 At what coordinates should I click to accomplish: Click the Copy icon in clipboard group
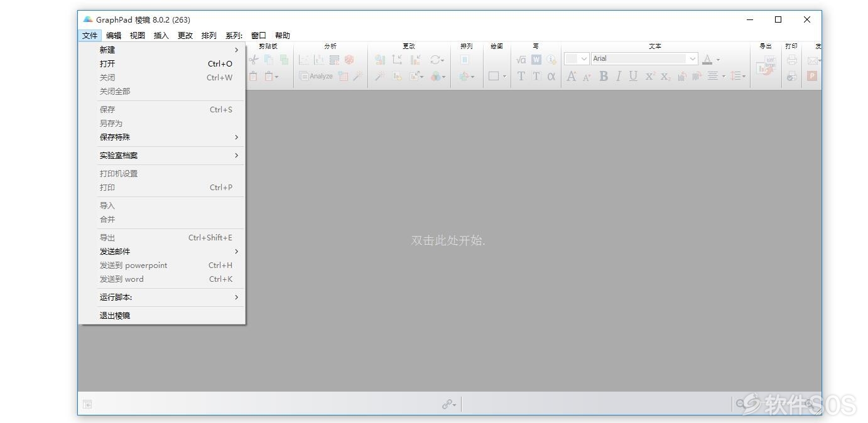pyautogui.click(x=269, y=60)
